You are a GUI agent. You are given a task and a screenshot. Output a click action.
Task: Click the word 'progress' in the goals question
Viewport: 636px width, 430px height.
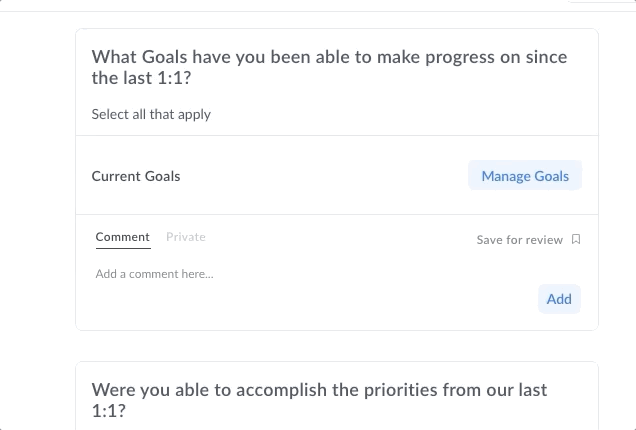(460, 58)
